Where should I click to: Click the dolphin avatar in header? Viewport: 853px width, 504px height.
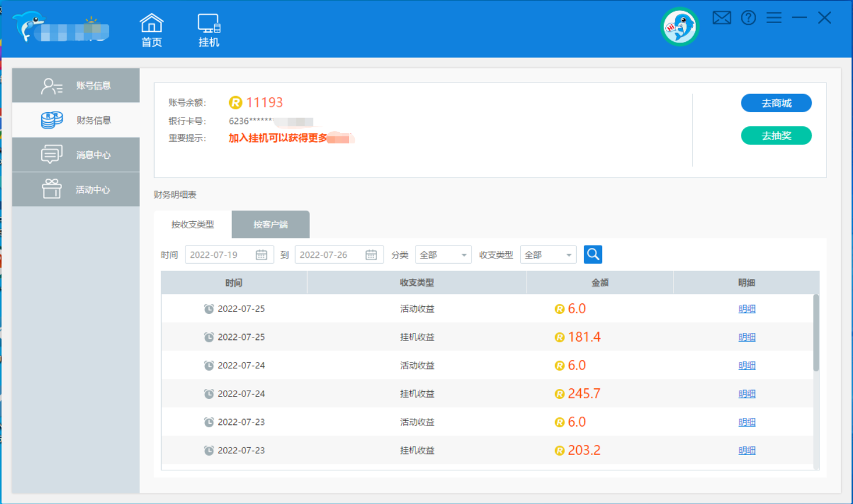[x=679, y=27]
